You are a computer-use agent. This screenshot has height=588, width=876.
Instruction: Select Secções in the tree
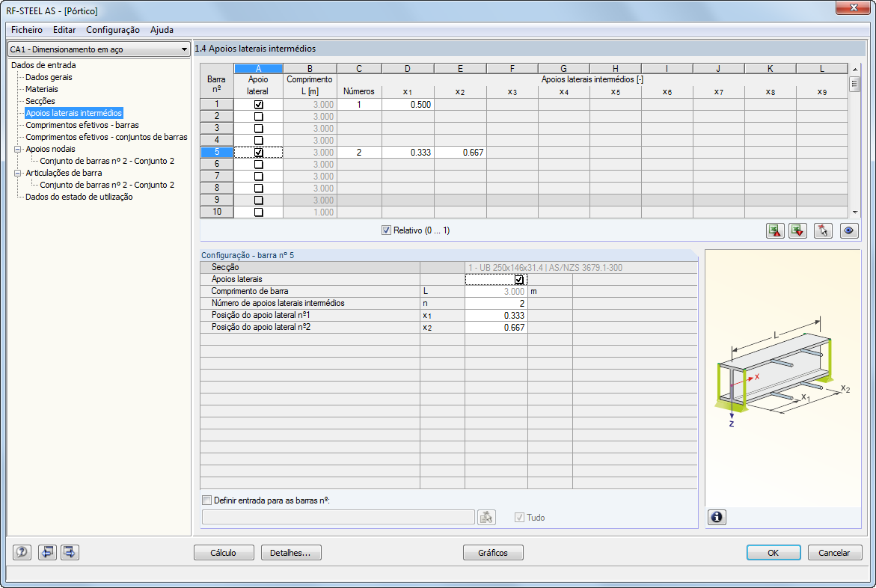(x=40, y=101)
